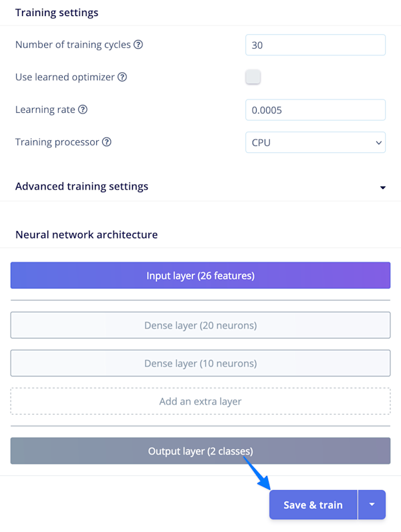Click the Number of training cycles field
This screenshot has width=401, height=532.
(315, 45)
